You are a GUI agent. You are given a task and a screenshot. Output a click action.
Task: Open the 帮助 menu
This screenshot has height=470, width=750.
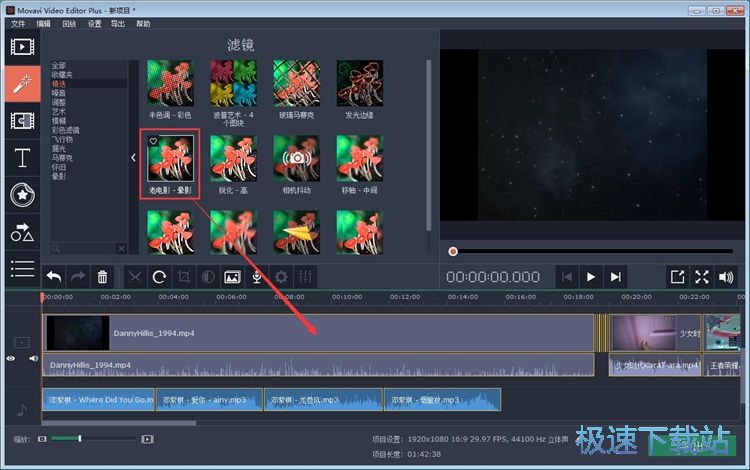(x=143, y=23)
